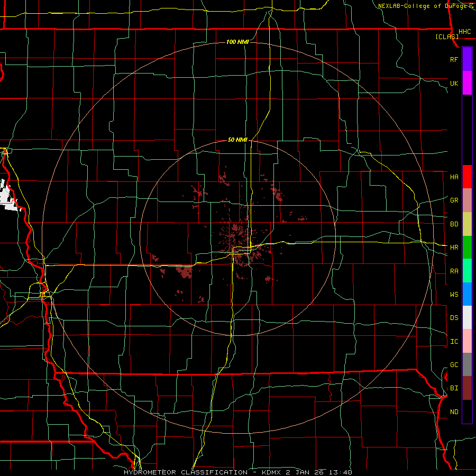Viewport: 476px width, 476px height.
Task: Click the HHC product label
Action: pyautogui.click(x=464, y=32)
